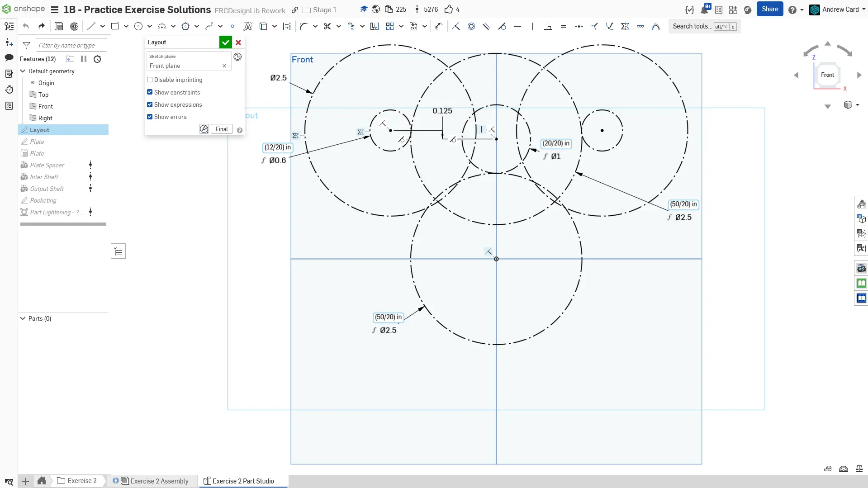The image size is (868, 488).
Task: Accept the Layout sketch with green checkmark
Action: point(225,42)
